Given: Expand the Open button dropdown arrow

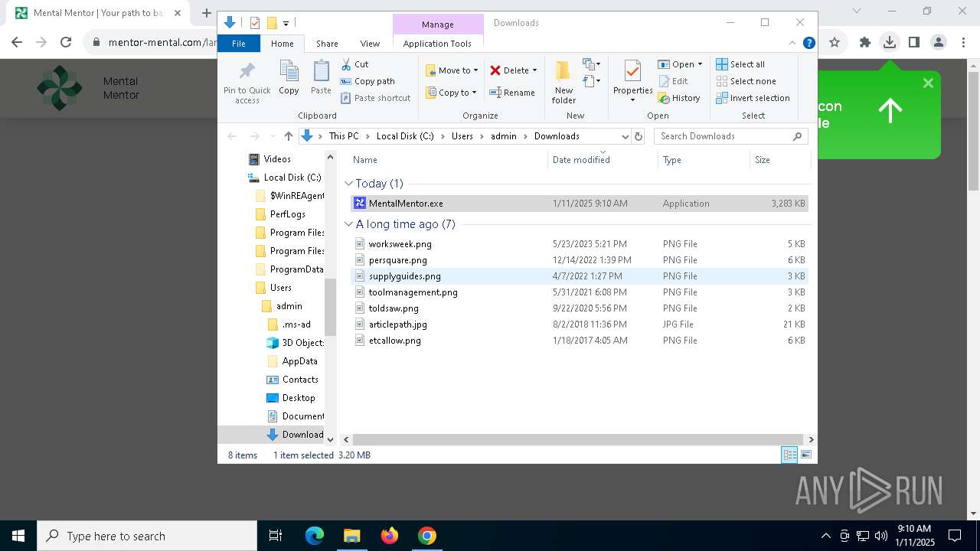Looking at the screenshot, I should [700, 64].
